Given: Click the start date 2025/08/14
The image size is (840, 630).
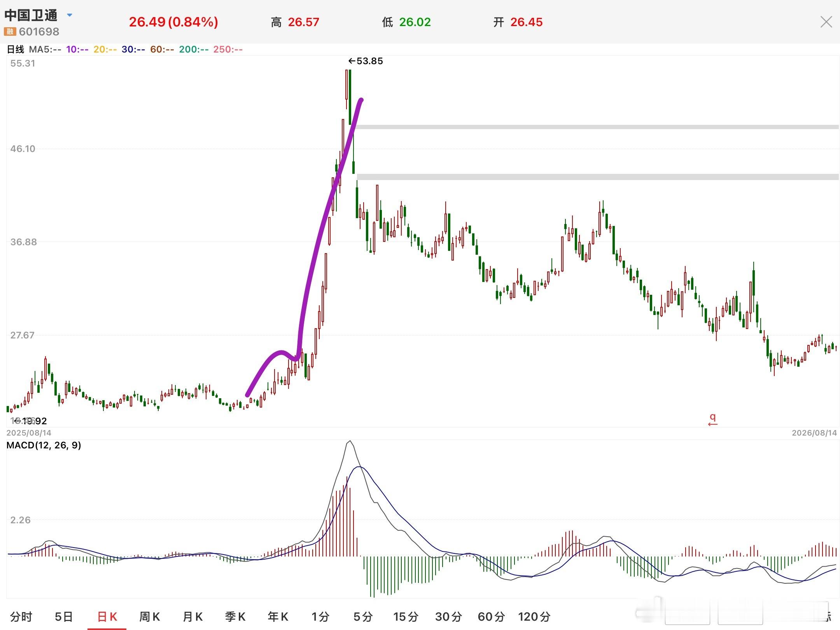Looking at the screenshot, I should [29, 433].
